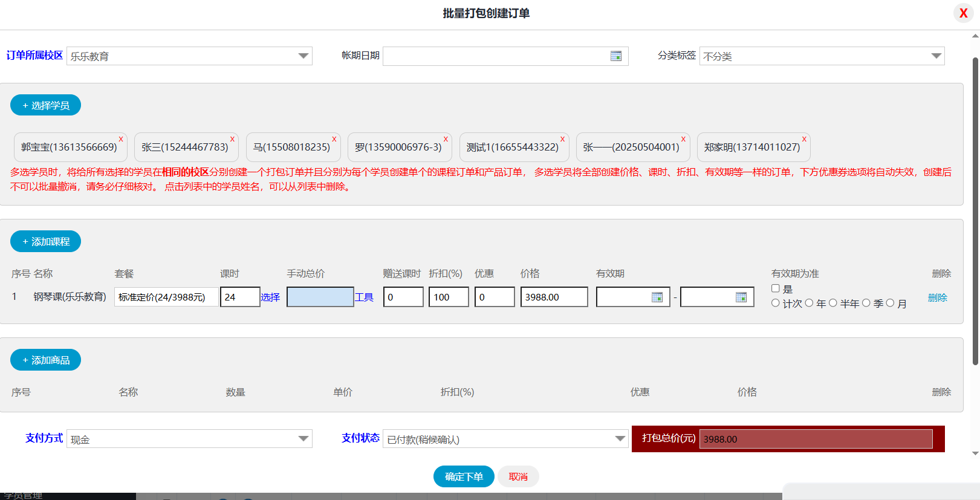Click the course name 钢琴课(乐乐教育)
Screen dimensions: 980x500
70,297
